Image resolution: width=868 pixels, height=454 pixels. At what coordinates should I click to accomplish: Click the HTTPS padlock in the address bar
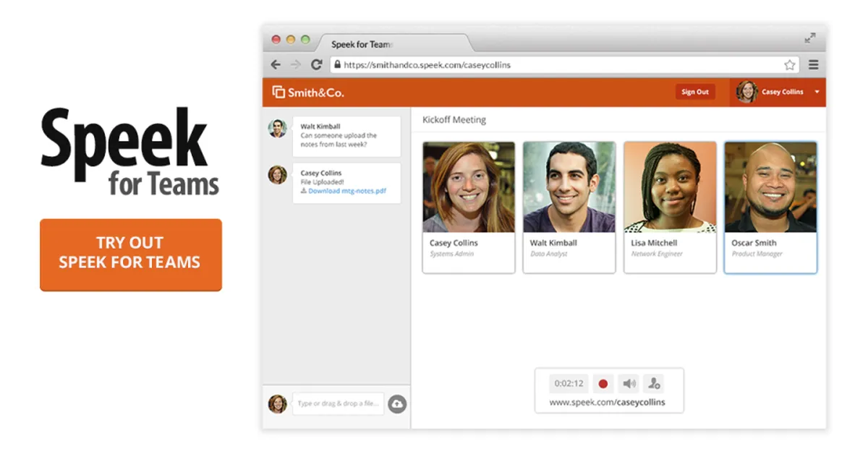(x=337, y=64)
